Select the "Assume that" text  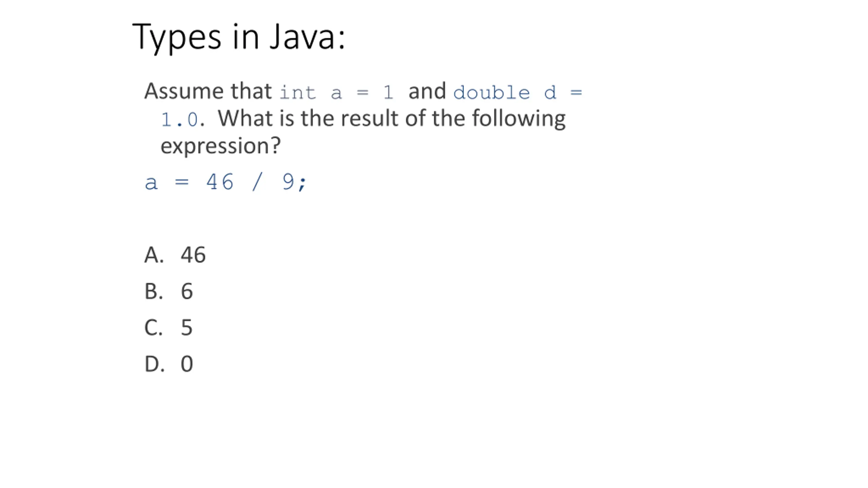(x=208, y=91)
